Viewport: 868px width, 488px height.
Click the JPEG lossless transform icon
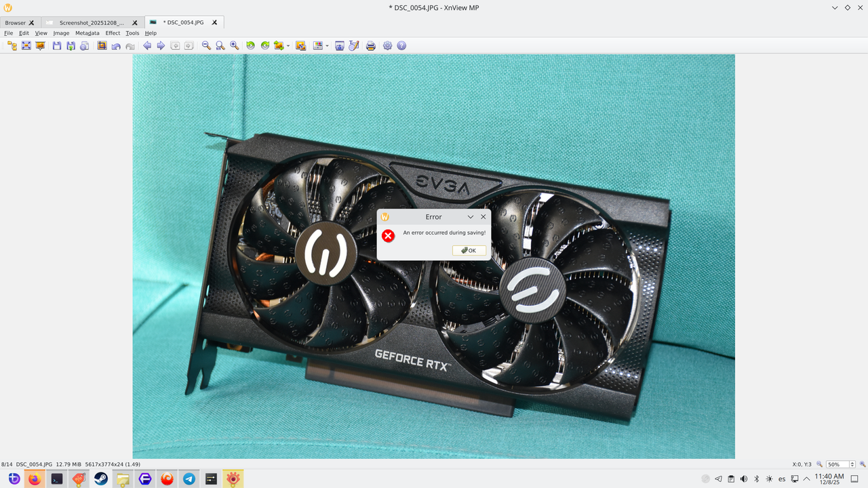[279, 45]
